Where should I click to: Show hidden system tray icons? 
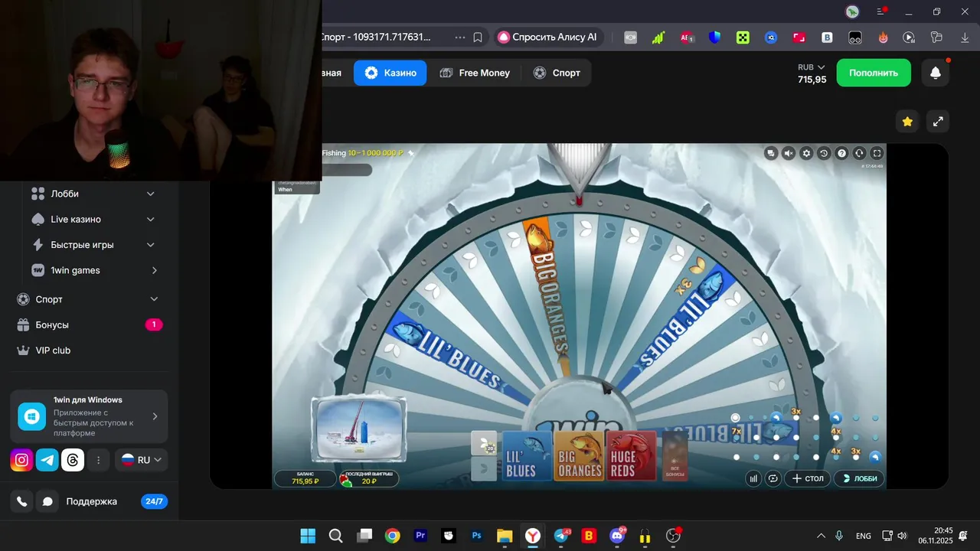(x=821, y=536)
